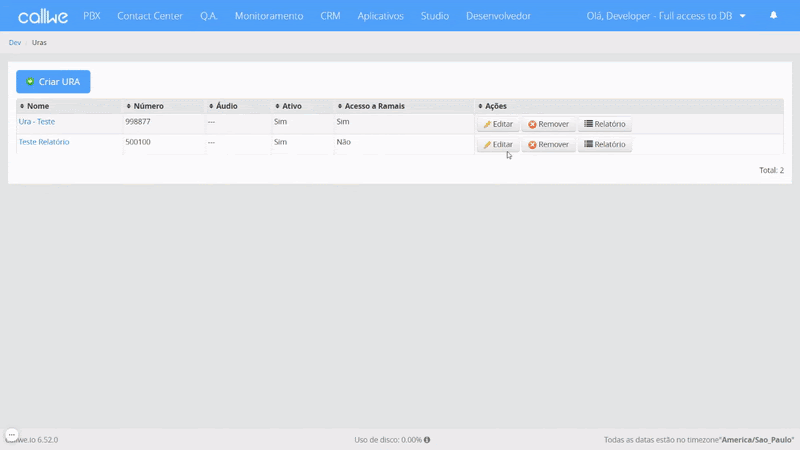
Task: Open the chat bubble widget icon
Action: pyautogui.click(x=12, y=435)
